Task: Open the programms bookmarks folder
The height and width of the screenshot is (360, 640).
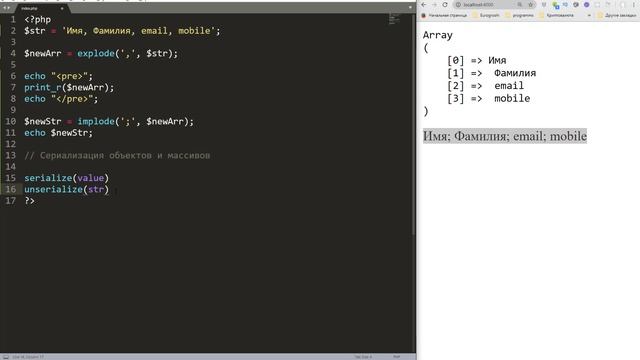Action: (x=519, y=16)
